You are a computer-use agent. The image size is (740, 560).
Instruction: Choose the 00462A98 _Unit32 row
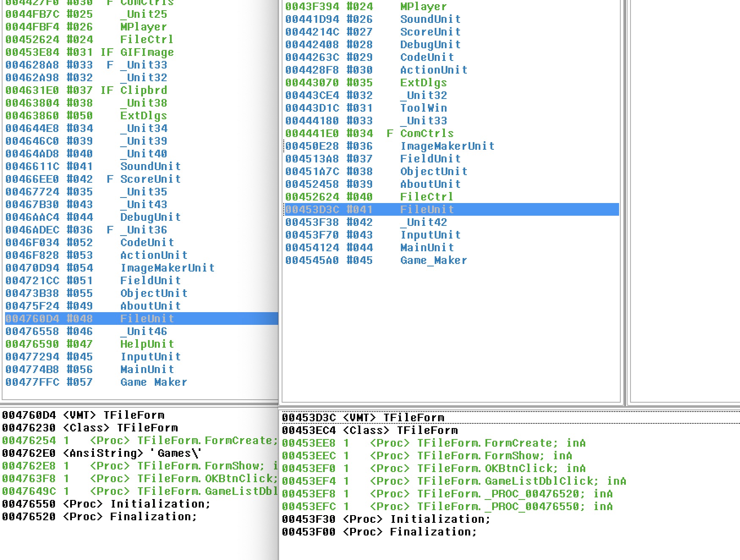tap(141, 77)
